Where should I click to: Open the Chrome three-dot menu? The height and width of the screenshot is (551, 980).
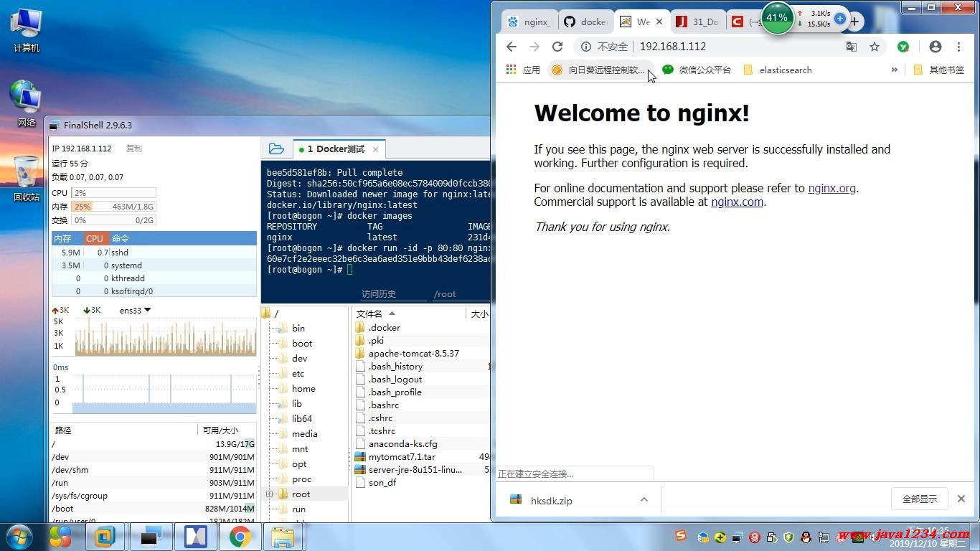click(958, 47)
